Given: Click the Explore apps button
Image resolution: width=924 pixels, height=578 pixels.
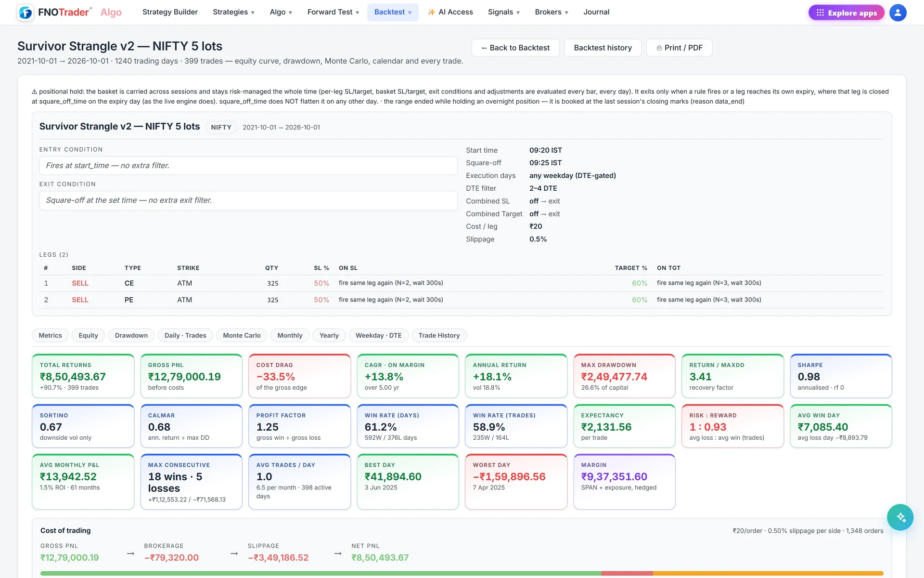Looking at the screenshot, I should 847,13.
